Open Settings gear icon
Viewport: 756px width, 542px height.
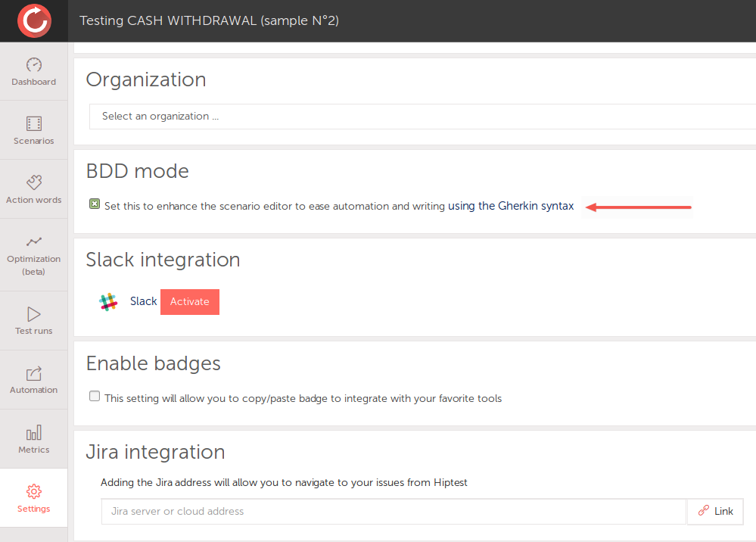click(34, 491)
